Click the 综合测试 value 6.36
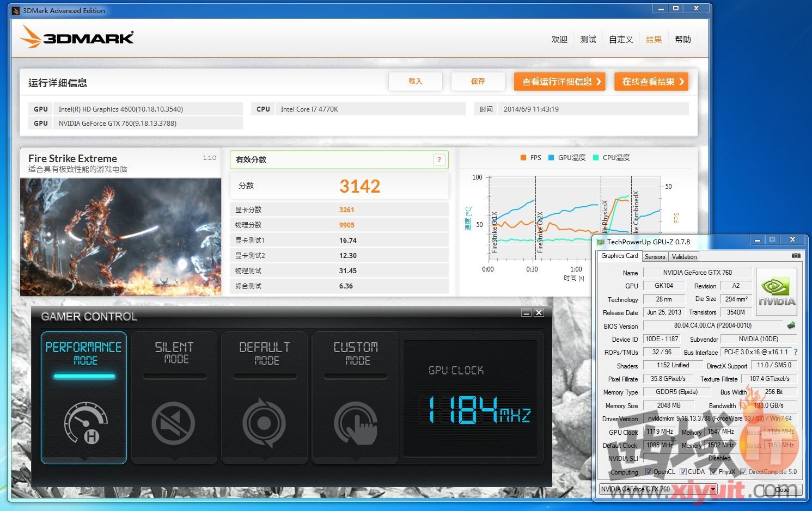The image size is (812, 511). (346, 286)
